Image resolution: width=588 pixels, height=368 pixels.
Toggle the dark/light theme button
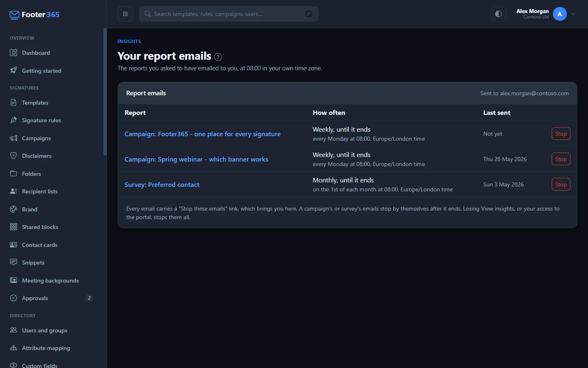pyautogui.click(x=499, y=14)
